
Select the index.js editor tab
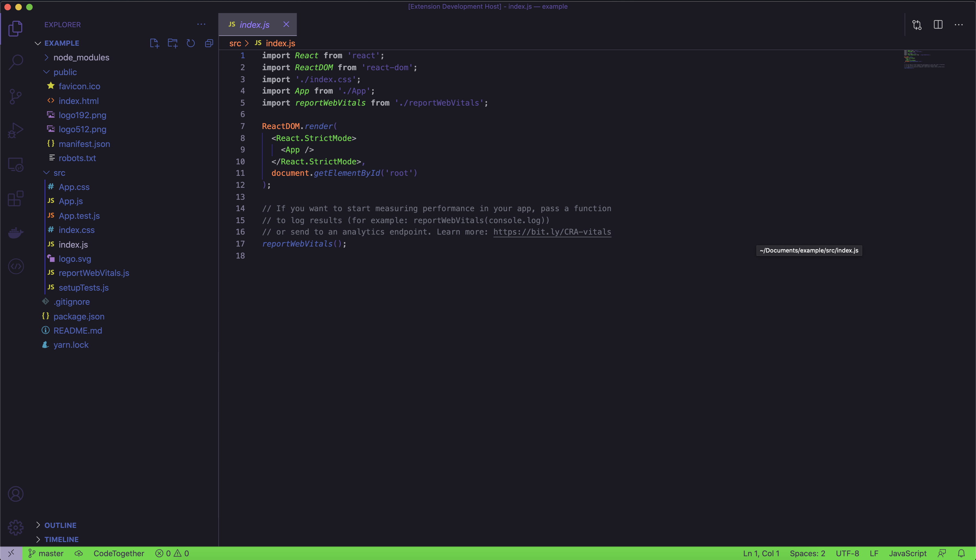pyautogui.click(x=254, y=24)
